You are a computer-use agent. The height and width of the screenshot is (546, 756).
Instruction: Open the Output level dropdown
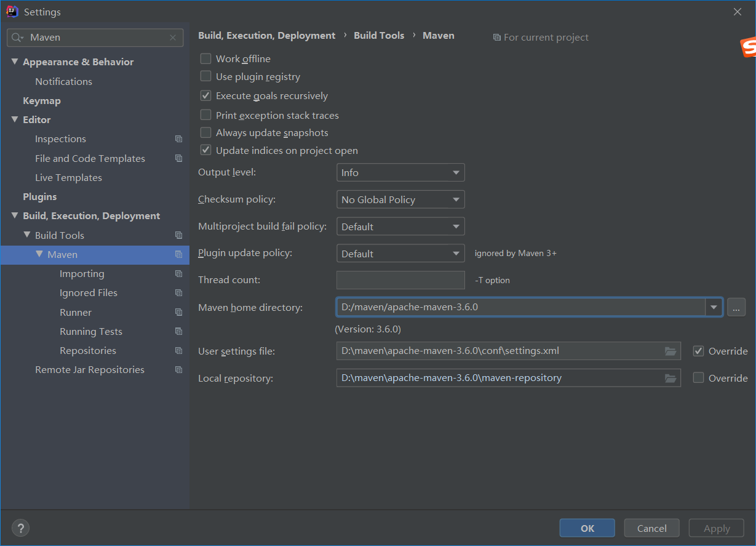pyautogui.click(x=400, y=172)
